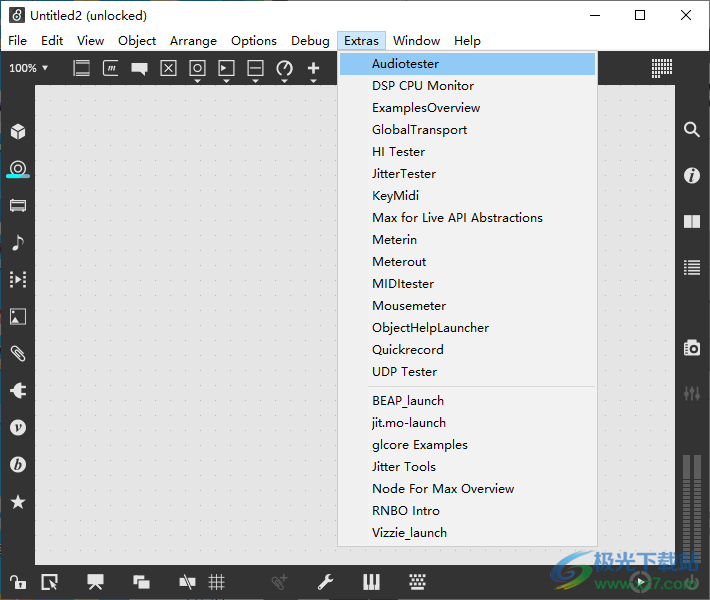The width and height of the screenshot is (710, 600).
Task: Toggle presentation mode in bottom toolbar
Action: tap(96, 582)
